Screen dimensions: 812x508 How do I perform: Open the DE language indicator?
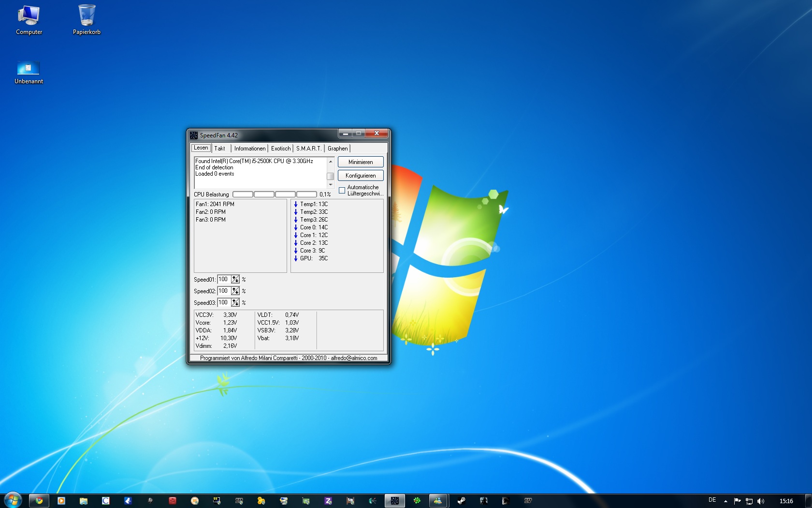[712, 500]
